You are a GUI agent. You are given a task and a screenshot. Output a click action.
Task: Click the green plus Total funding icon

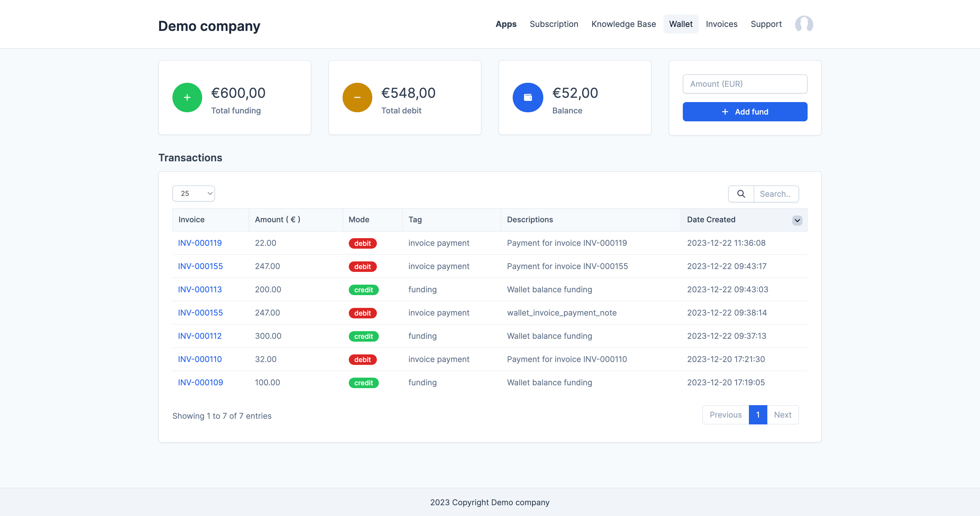point(187,97)
